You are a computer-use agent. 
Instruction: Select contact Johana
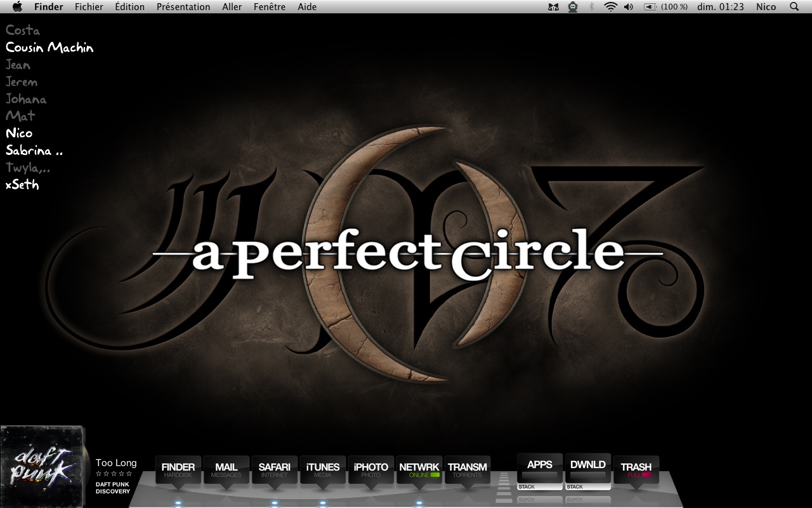point(26,98)
